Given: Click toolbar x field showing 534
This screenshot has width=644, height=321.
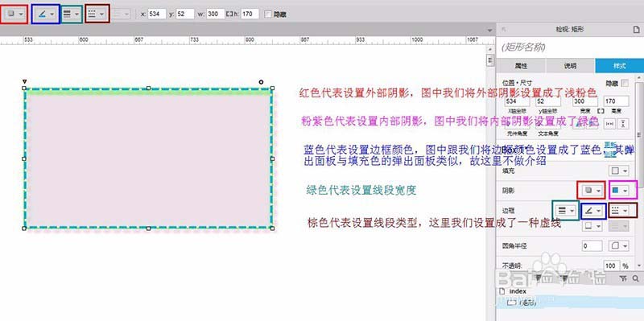Looking at the screenshot, I should [156, 14].
